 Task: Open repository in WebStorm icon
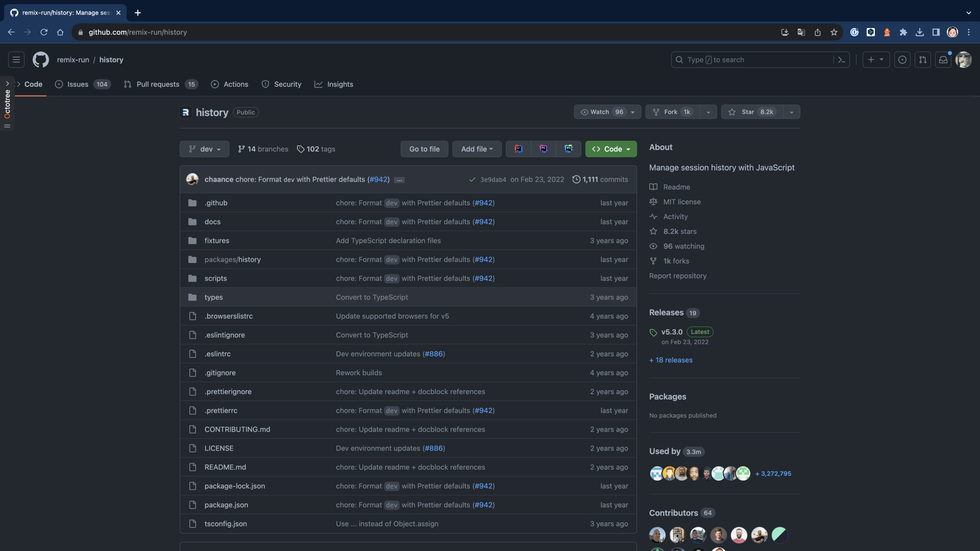pos(568,149)
